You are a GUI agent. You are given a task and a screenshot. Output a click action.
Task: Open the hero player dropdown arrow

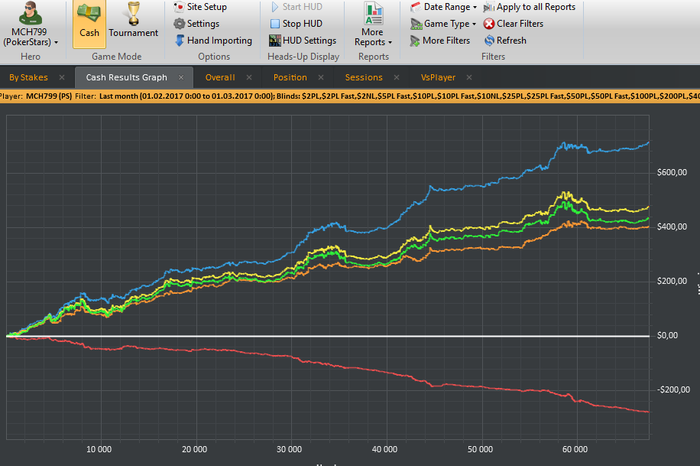[x=56, y=42]
